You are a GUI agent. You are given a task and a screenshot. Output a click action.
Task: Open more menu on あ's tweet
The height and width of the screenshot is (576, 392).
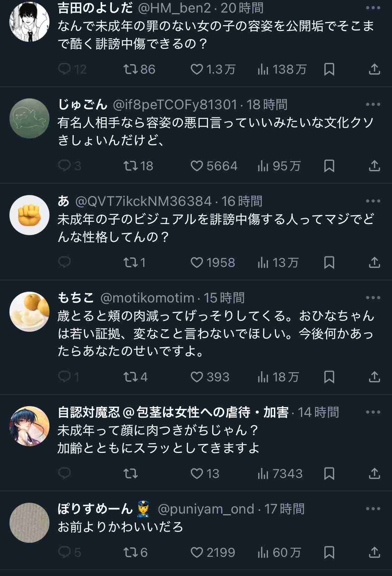pos(373,201)
